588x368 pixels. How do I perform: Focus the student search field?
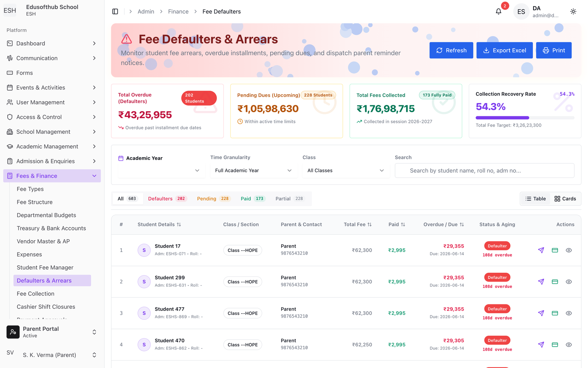484,170
